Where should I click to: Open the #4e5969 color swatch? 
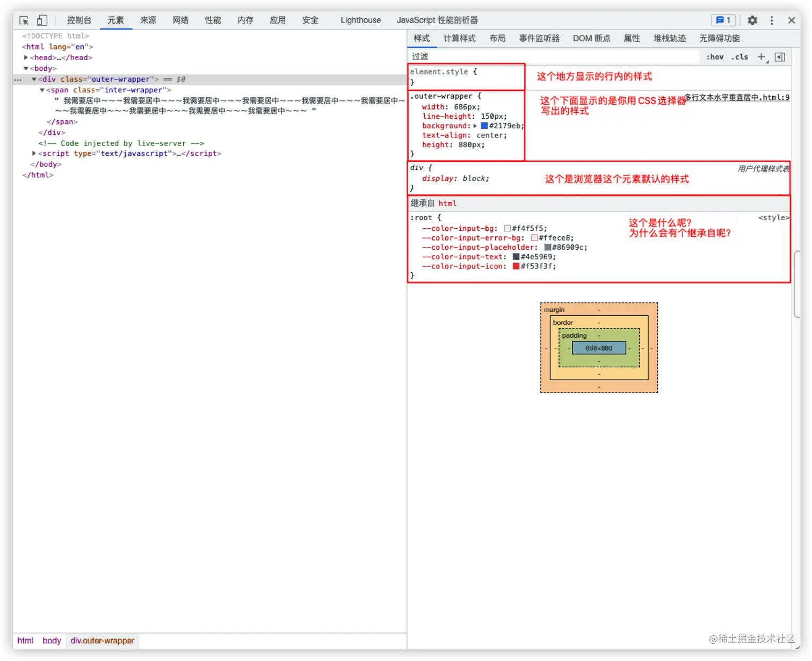(x=516, y=257)
